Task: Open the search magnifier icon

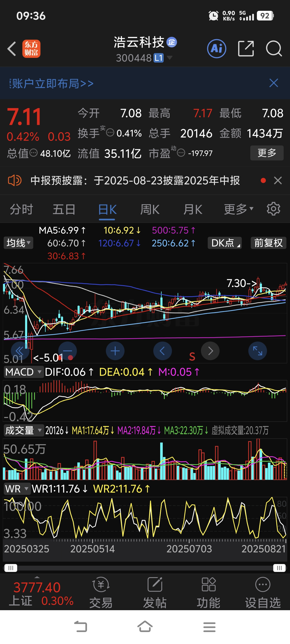Action: point(274,49)
